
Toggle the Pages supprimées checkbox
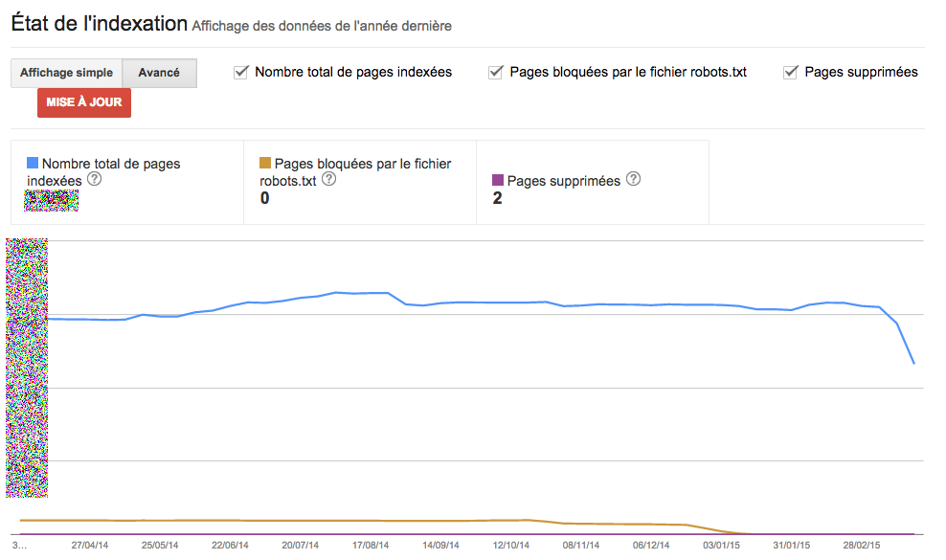coord(790,73)
